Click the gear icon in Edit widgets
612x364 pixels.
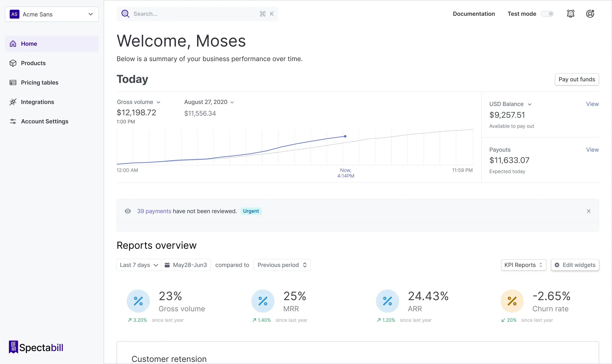click(557, 265)
